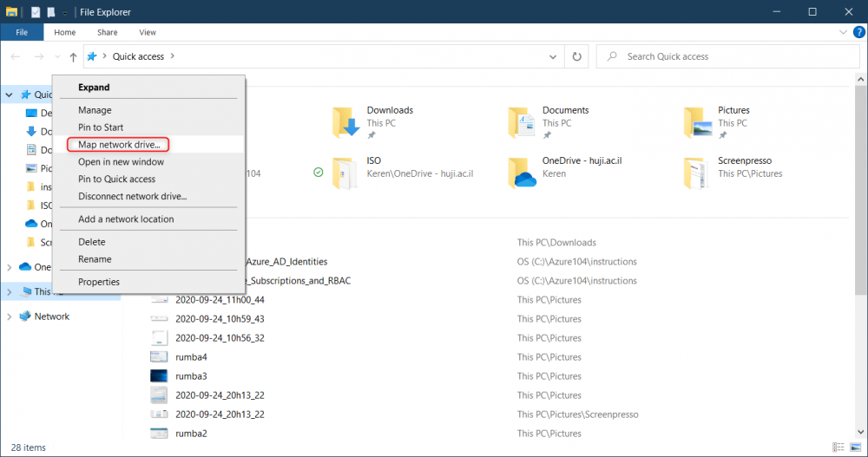
Task: Click the This PC icon in sidebar
Action: (x=25, y=291)
